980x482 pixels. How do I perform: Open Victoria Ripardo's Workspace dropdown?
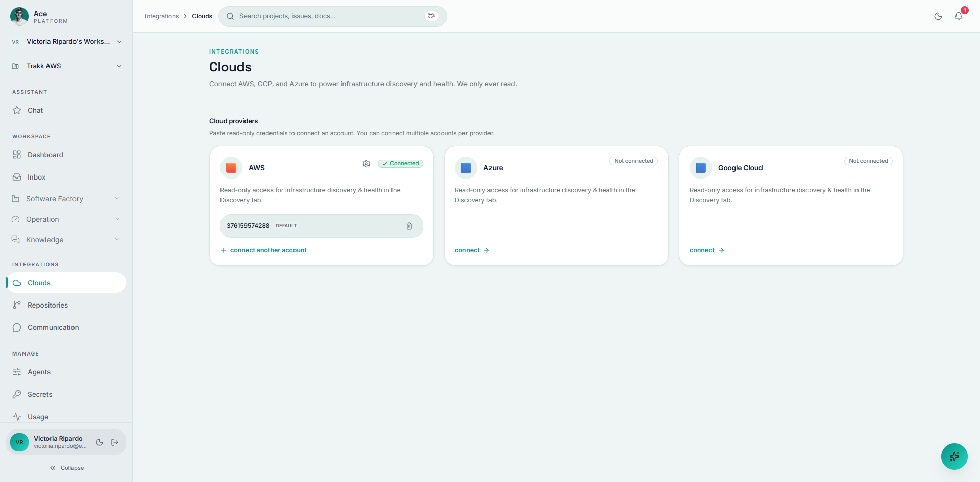(x=66, y=42)
